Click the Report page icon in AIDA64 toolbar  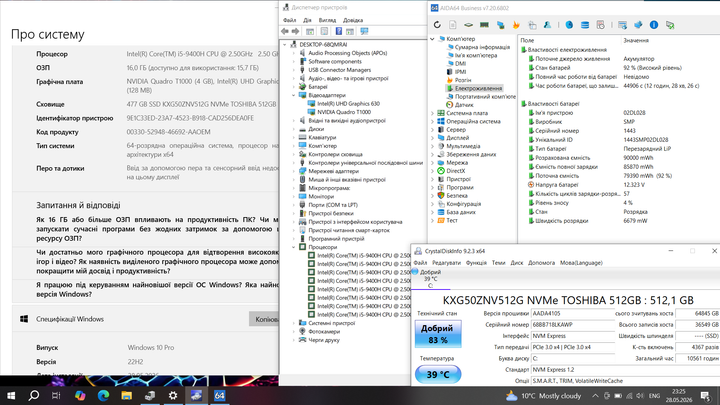[453, 25]
